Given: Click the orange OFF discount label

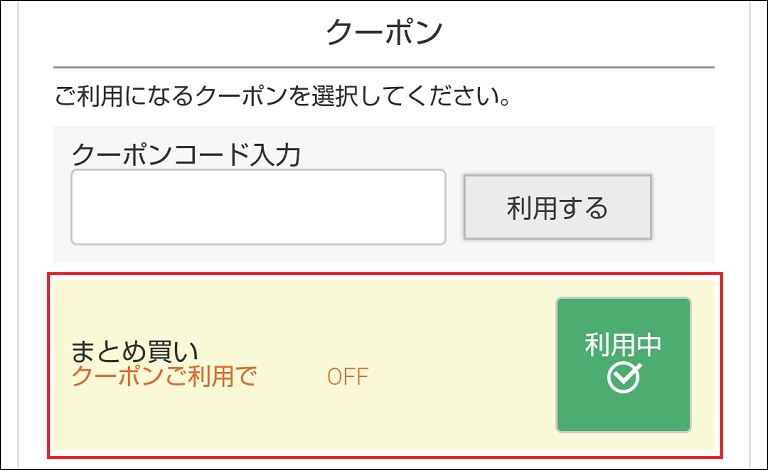Looking at the screenshot, I should (x=348, y=377).
